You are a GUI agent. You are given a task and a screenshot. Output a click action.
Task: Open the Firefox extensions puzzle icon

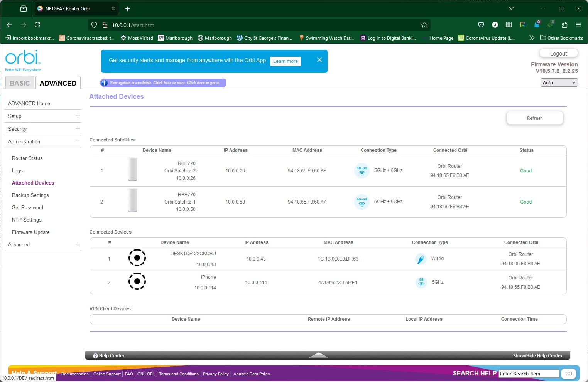[564, 25]
